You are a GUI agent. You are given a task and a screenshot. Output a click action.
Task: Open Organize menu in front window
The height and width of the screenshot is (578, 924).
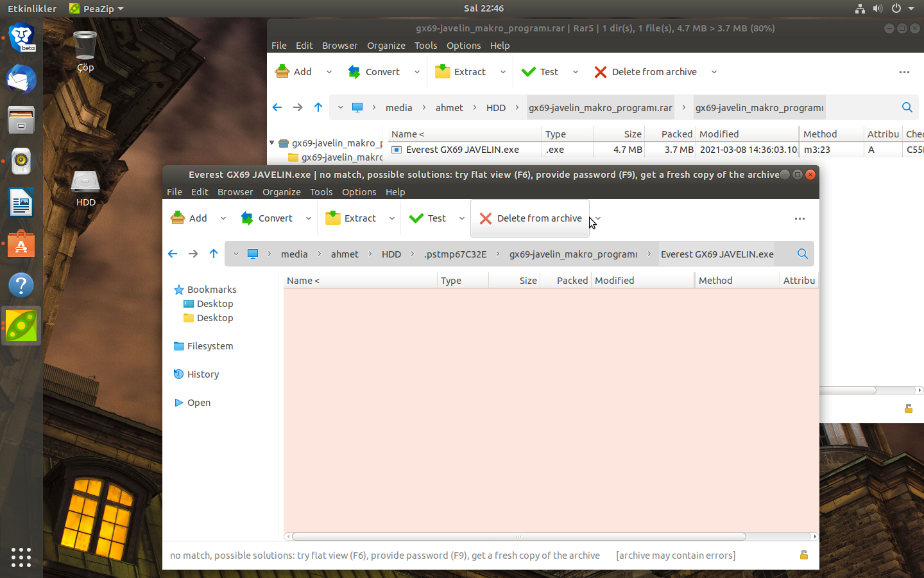282,192
